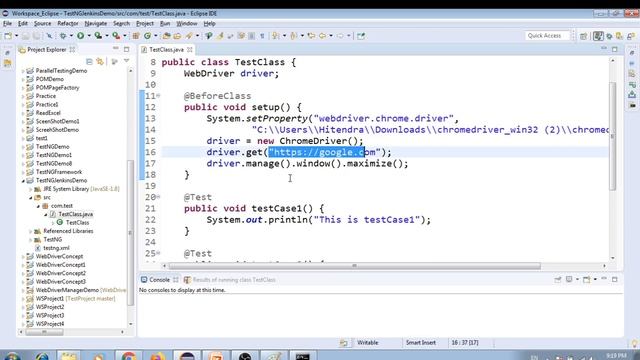Open the New file dropdown arrow
The image size is (640, 360).
pyautogui.click(x=16, y=36)
